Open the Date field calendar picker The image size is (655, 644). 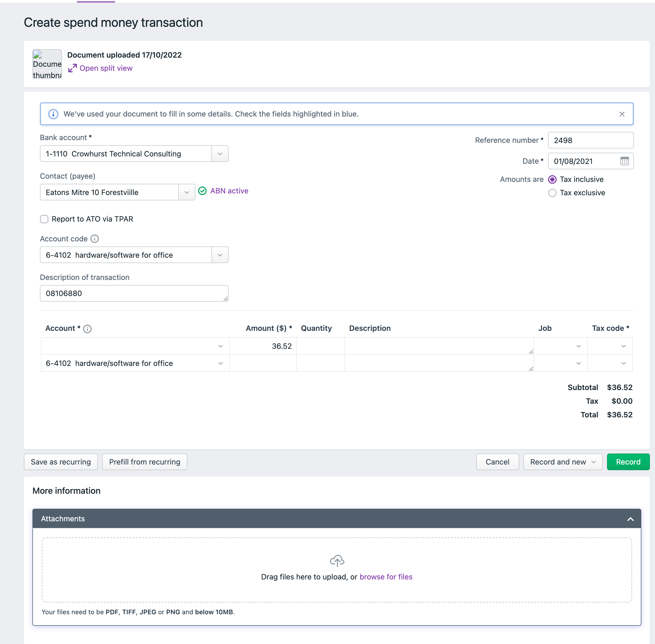pos(624,161)
